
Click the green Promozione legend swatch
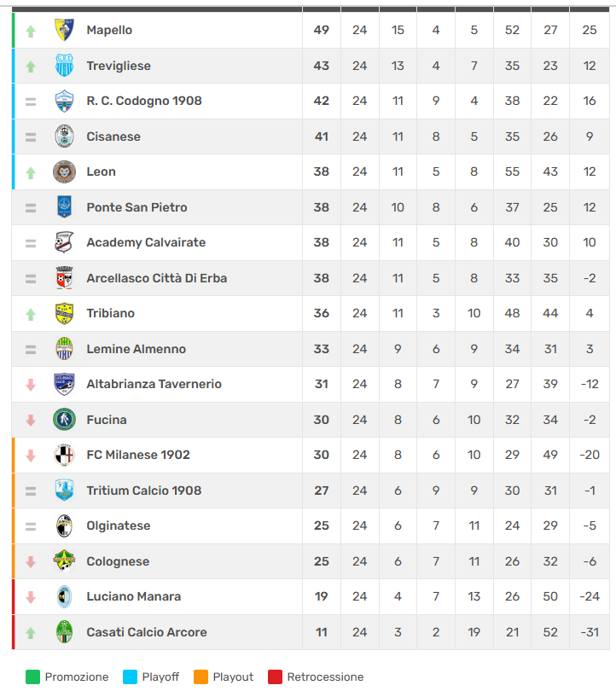[x=33, y=677]
